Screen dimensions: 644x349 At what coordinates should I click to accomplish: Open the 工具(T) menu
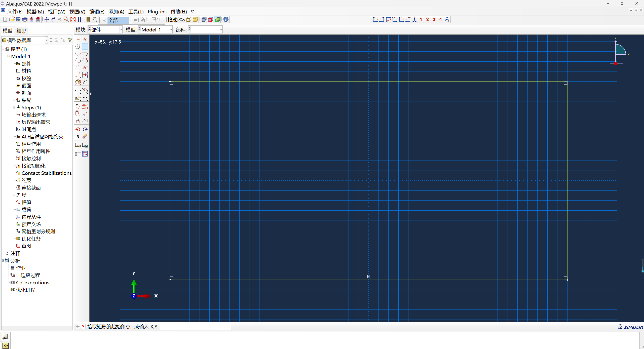[x=136, y=12]
